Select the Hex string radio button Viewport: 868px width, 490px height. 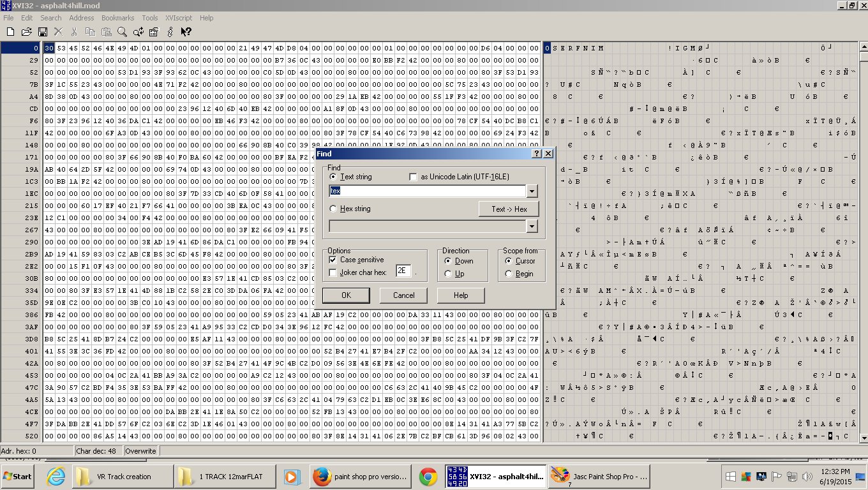333,209
